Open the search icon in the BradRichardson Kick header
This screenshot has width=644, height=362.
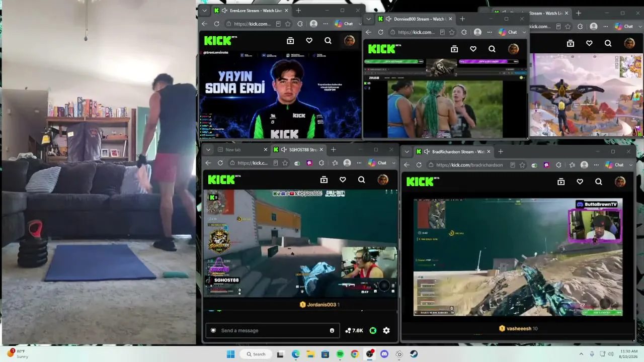[x=599, y=182]
